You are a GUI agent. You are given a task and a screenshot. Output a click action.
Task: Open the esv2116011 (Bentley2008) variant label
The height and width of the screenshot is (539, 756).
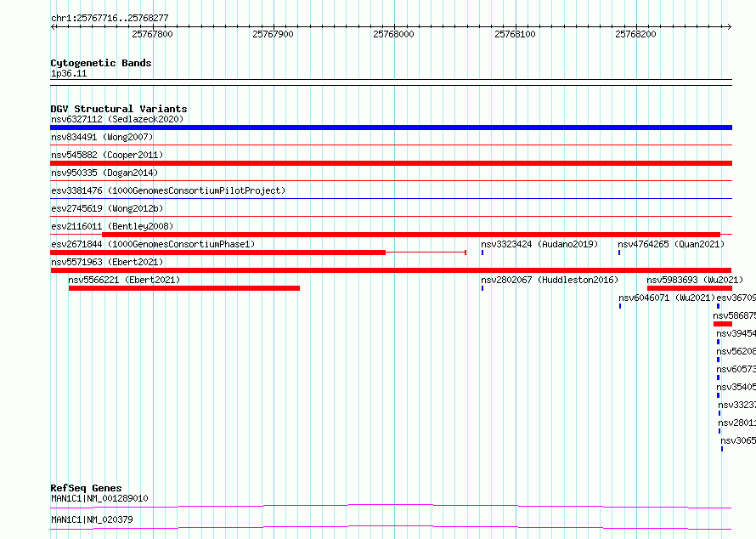pyautogui.click(x=112, y=226)
